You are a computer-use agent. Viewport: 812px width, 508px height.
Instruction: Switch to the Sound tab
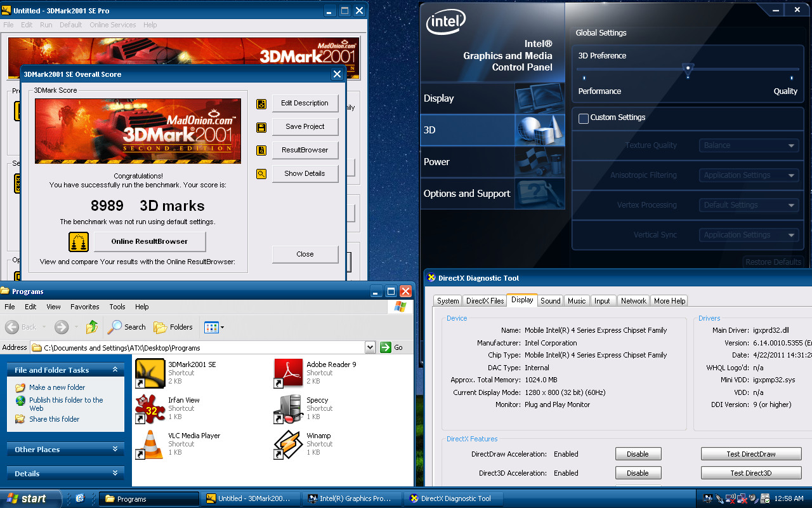(550, 301)
